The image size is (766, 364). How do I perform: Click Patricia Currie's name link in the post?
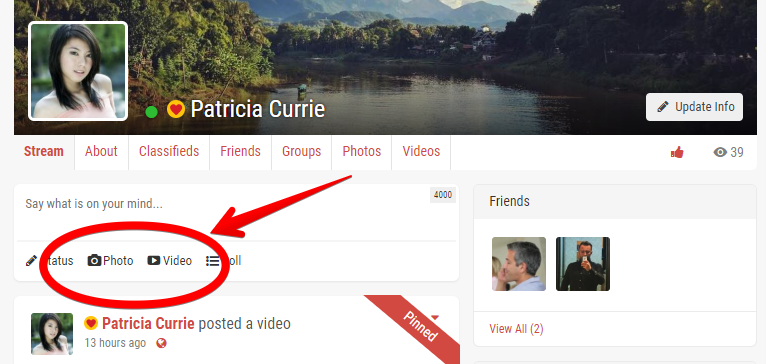click(148, 323)
